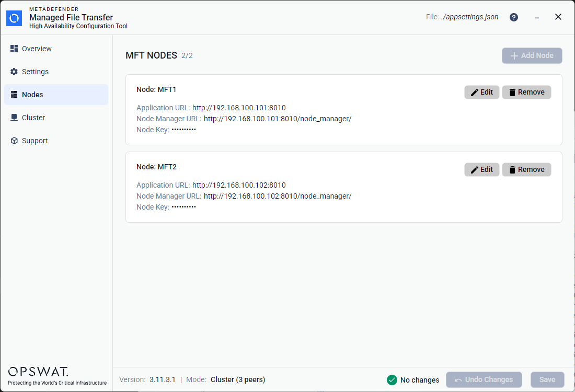Remove the MFT1 node
The image size is (575, 392).
point(526,93)
